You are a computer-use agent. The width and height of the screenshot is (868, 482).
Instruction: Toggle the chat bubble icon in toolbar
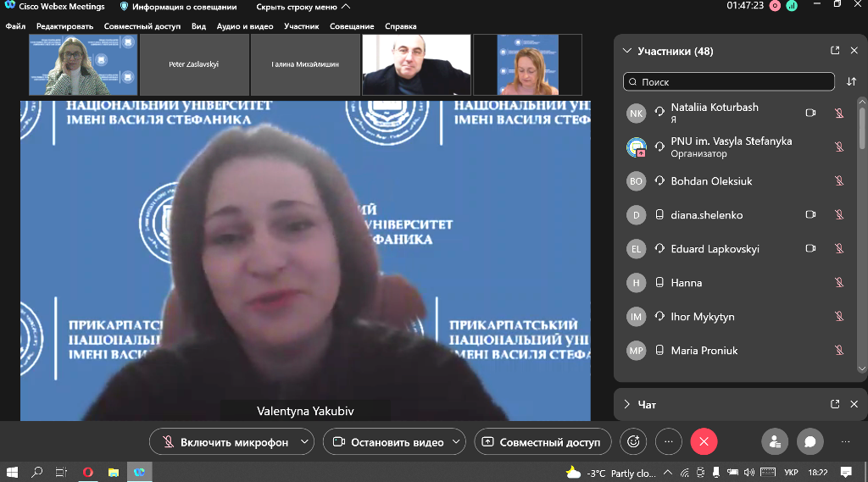tap(810, 441)
